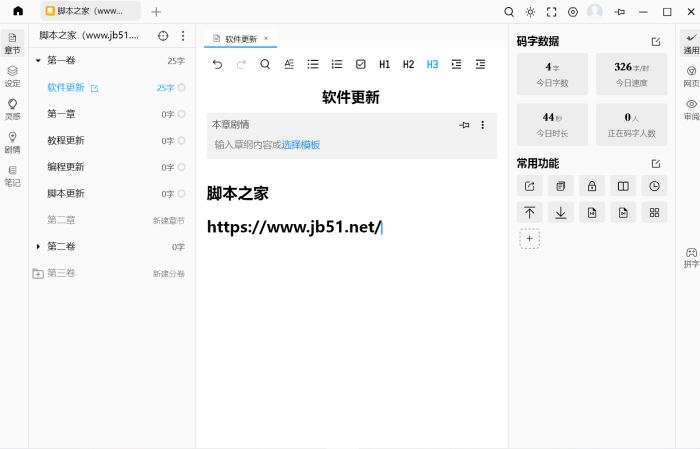The height and width of the screenshot is (449, 700).
Task: Apply H1 heading
Action: pyautogui.click(x=384, y=64)
